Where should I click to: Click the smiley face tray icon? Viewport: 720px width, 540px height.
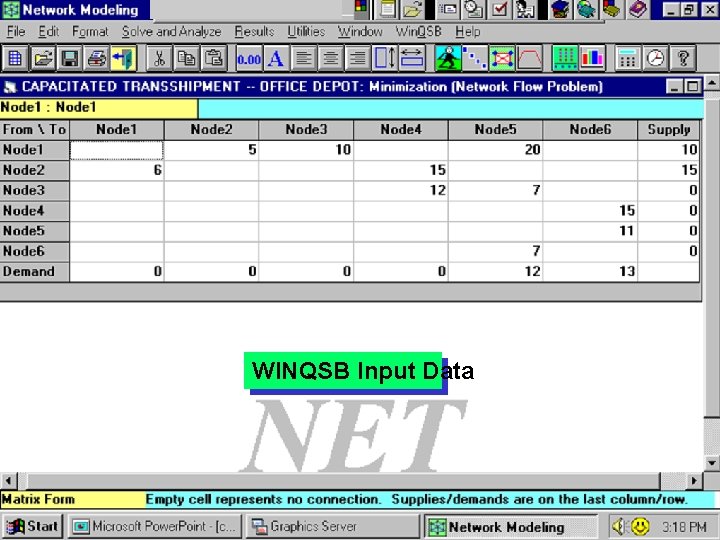[640, 526]
